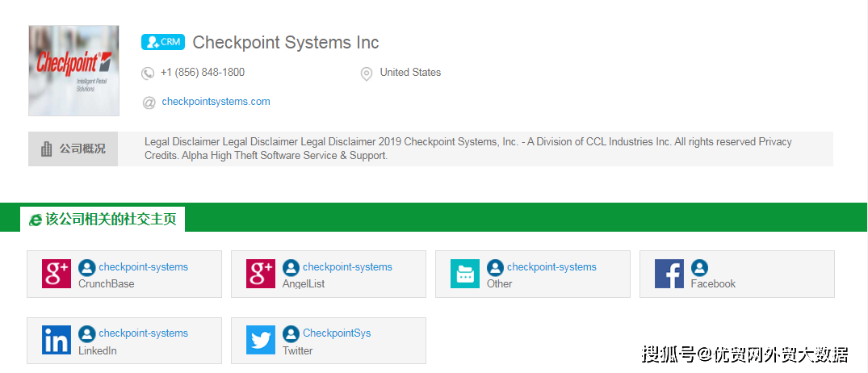Screen dimensions: 868x373
Task: Click the CrunchBase red g+ icon
Action: [x=57, y=274]
